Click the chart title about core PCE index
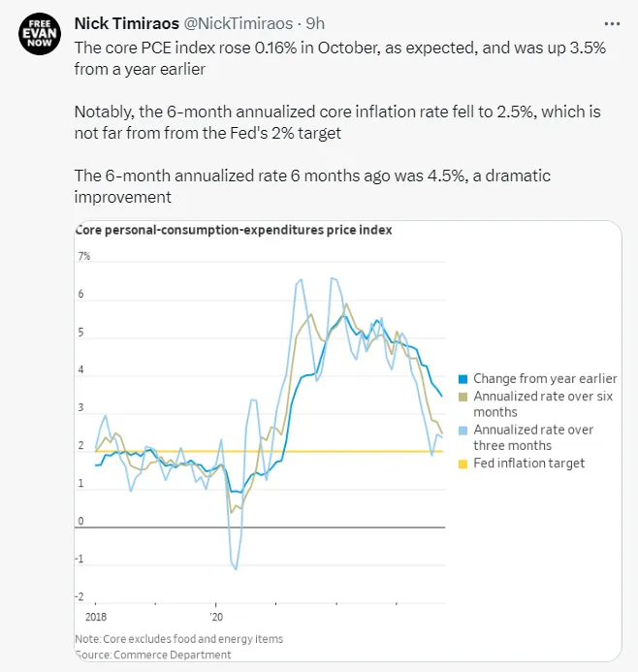 233,231
